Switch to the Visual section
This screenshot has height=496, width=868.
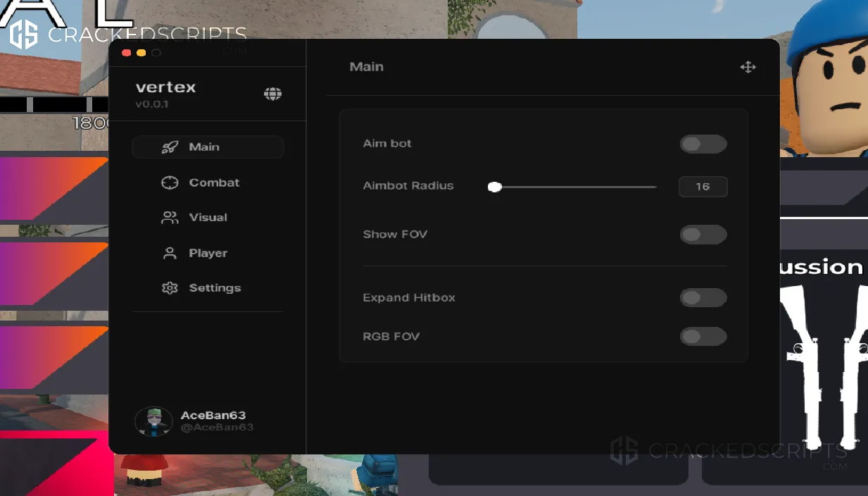[x=208, y=218]
